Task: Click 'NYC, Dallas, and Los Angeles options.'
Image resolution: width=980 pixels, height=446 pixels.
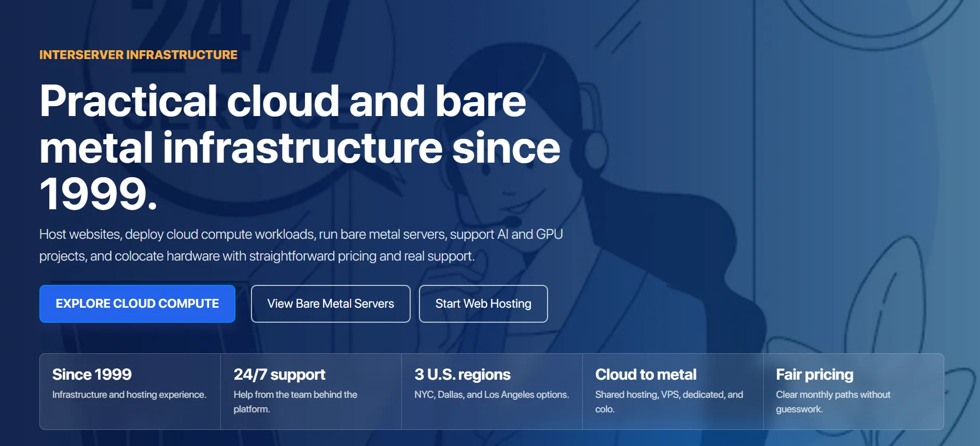Action: (x=492, y=395)
